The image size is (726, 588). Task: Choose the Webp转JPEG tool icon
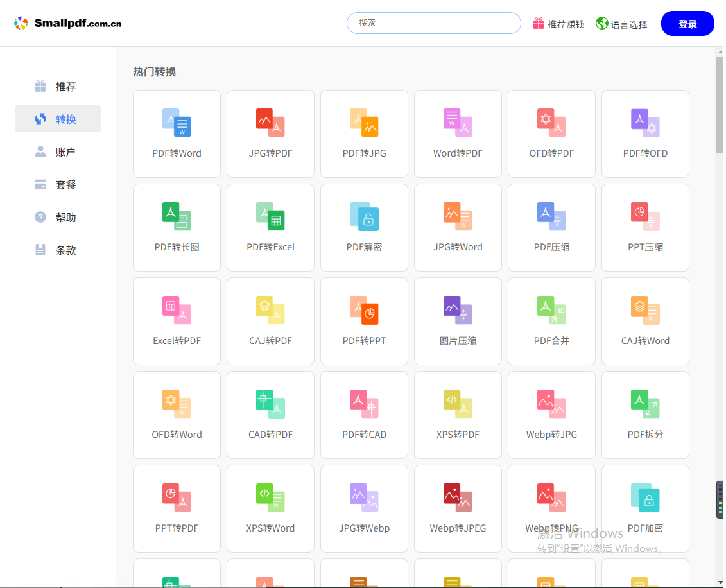coord(458,497)
